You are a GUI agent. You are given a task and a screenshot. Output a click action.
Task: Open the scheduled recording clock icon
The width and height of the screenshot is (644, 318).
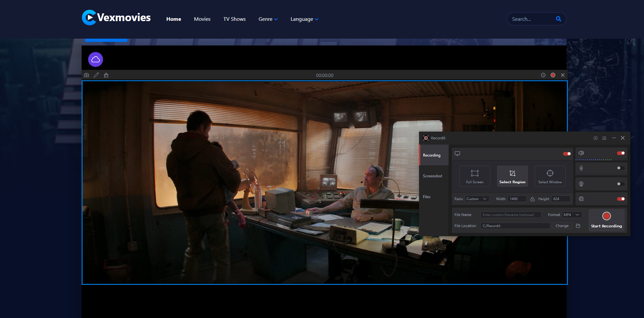[x=543, y=75]
